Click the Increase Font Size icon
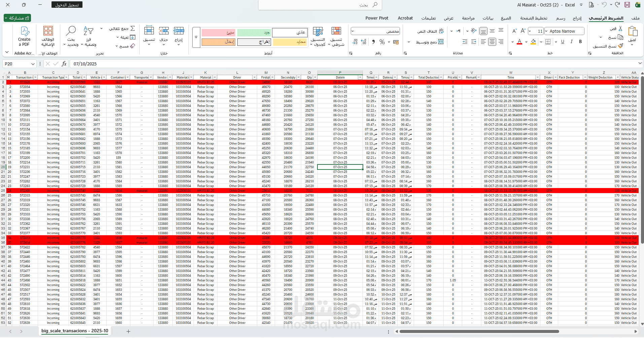The image size is (644, 338). click(x=523, y=31)
